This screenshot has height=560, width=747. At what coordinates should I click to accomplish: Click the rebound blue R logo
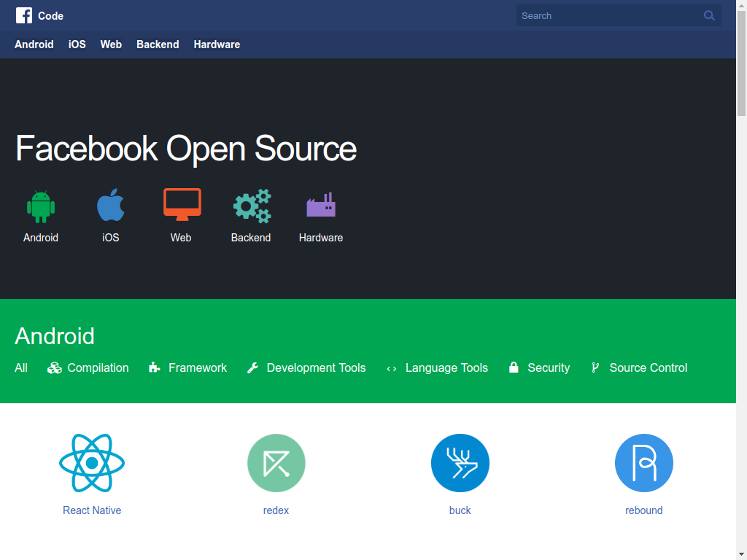[644, 463]
